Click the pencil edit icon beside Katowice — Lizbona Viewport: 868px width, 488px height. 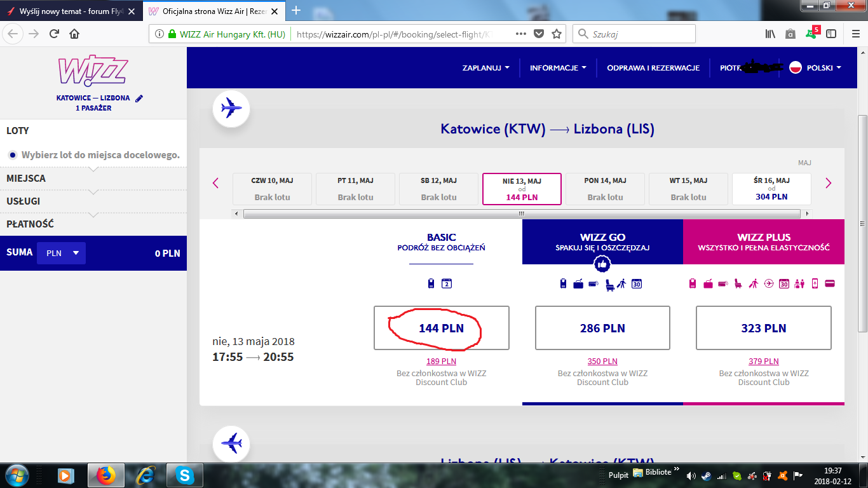click(139, 98)
